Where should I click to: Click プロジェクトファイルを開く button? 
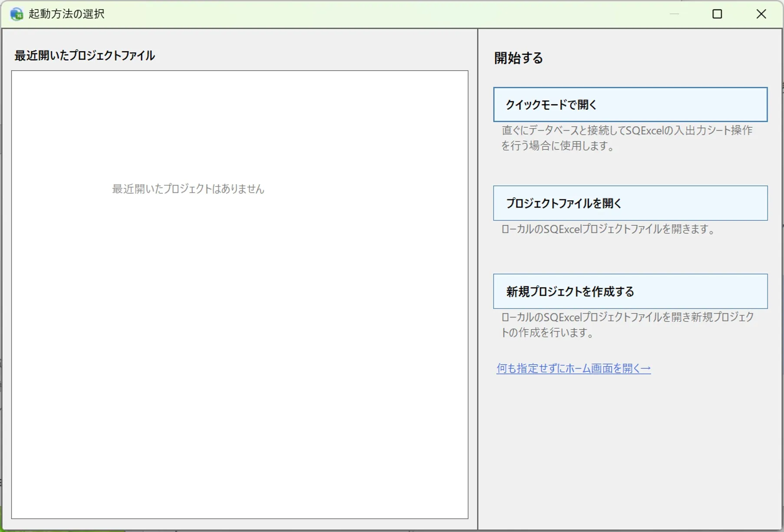coord(630,203)
